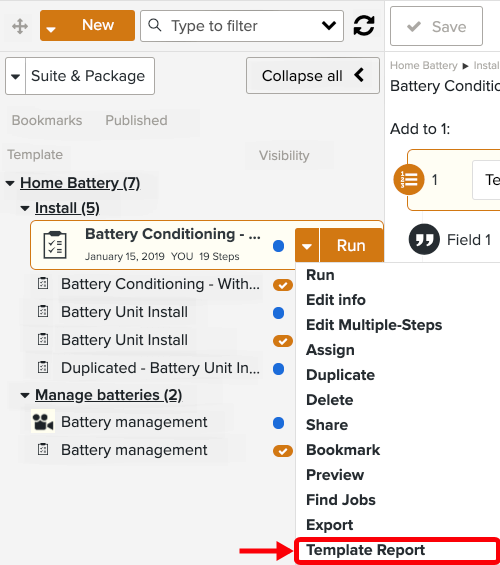This screenshot has height=565, width=500.
Task: Click the search magnifier icon in filter
Action: [155, 25]
